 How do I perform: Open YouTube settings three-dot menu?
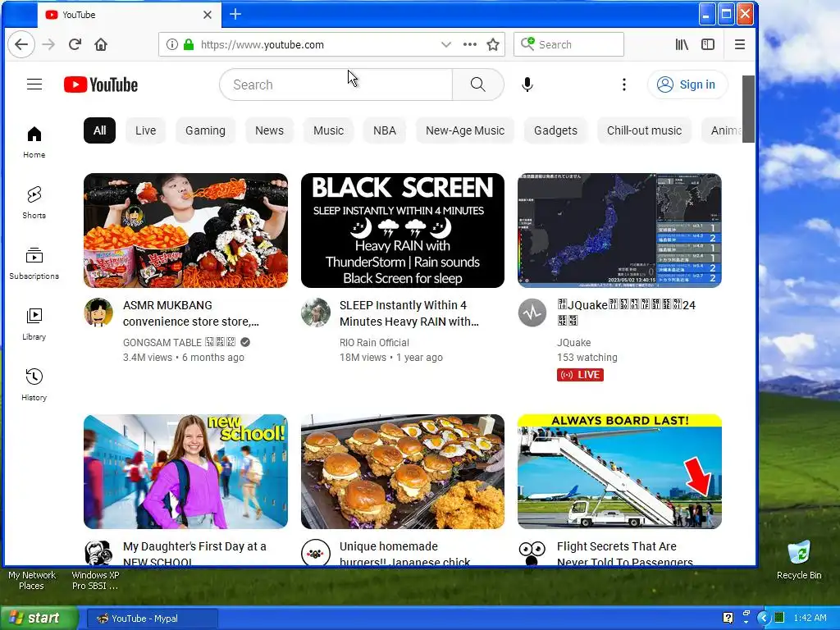[x=624, y=84]
